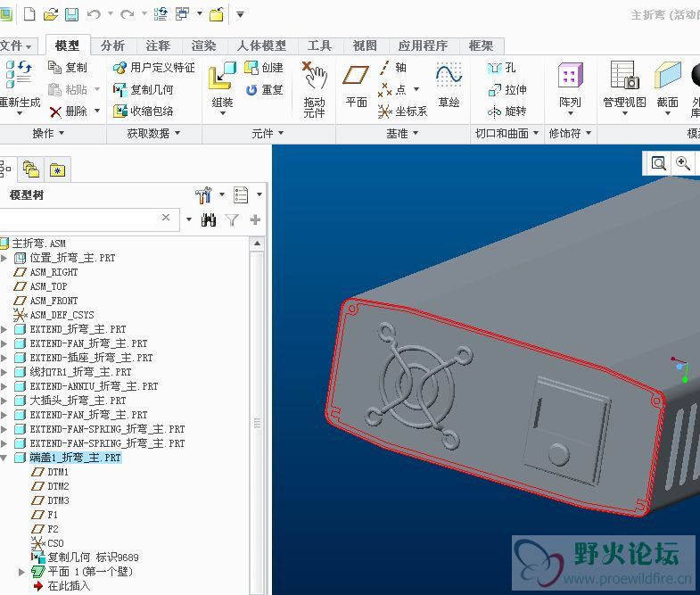Expand the 平面 1 (第一个壁) feature
This screenshot has height=595, width=700.
21,572
